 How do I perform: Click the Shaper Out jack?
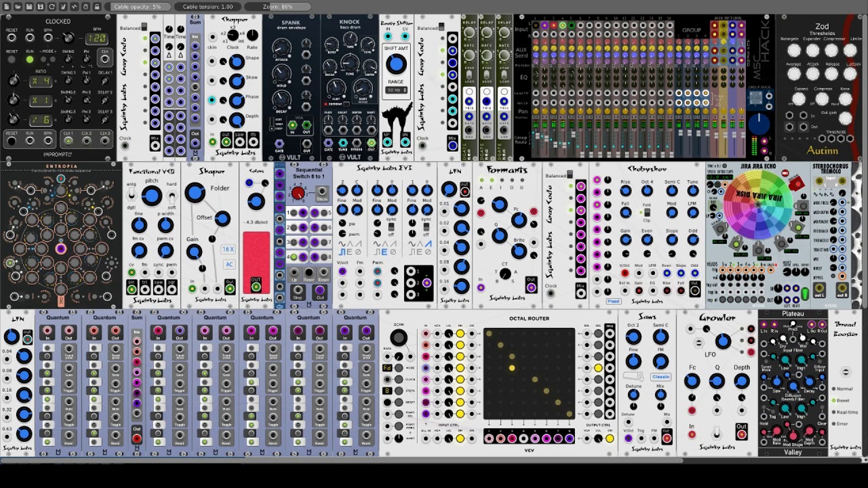(x=230, y=289)
